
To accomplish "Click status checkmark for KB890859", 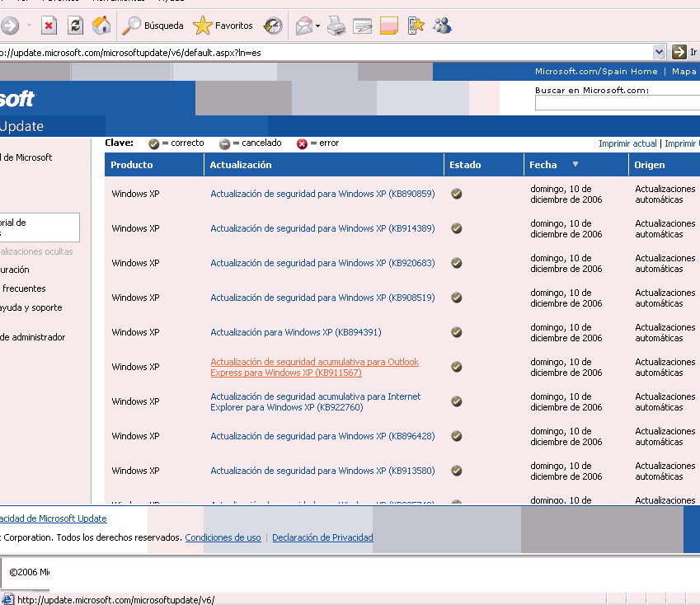I will tap(456, 194).
